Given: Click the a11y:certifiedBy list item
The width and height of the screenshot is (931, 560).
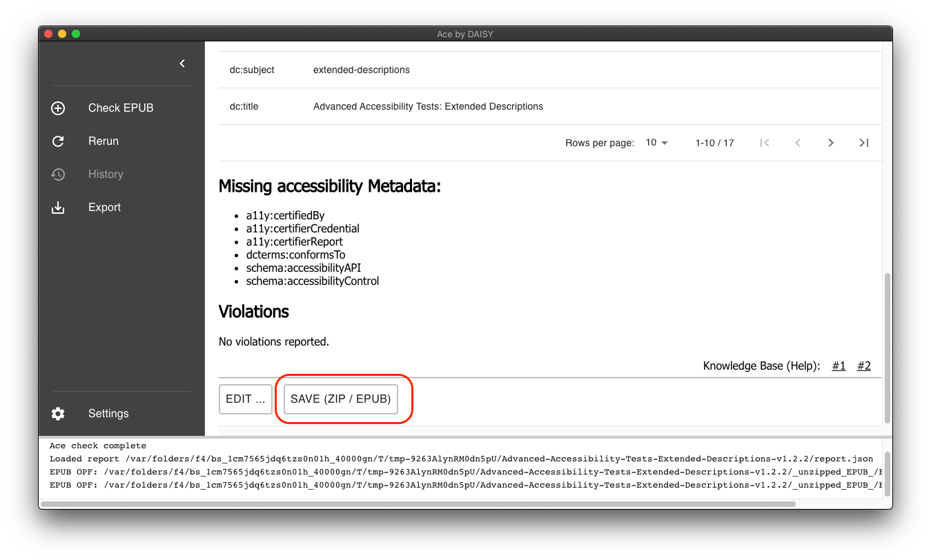Looking at the screenshot, I should click(x=285, y=216).
